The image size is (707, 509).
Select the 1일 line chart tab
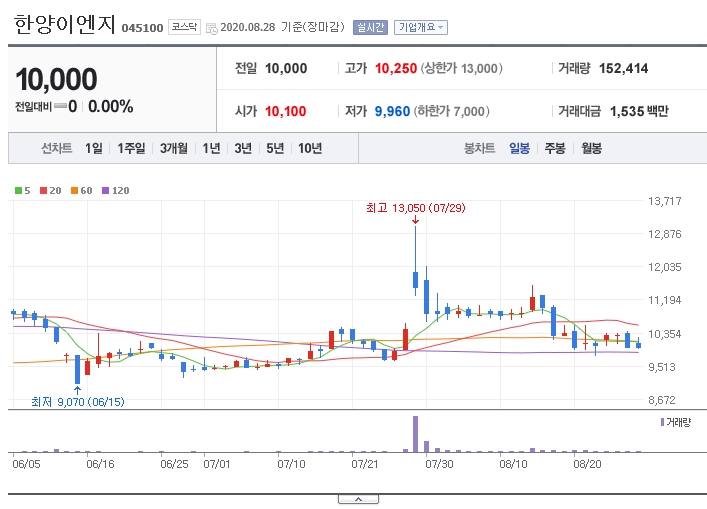coord(94,148)
